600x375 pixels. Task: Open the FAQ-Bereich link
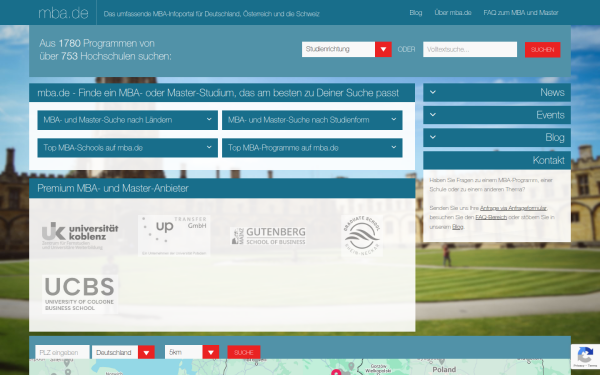tap(491, 217)
